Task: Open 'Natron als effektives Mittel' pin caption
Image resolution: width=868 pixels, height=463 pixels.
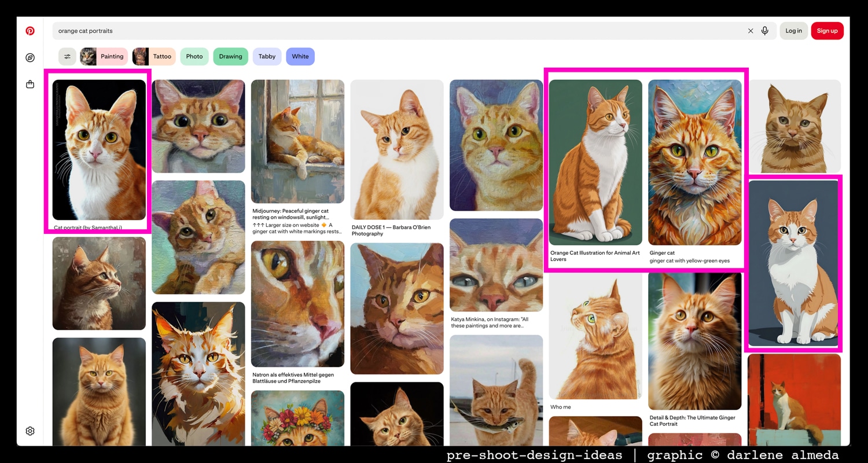Action: point(294,378)
